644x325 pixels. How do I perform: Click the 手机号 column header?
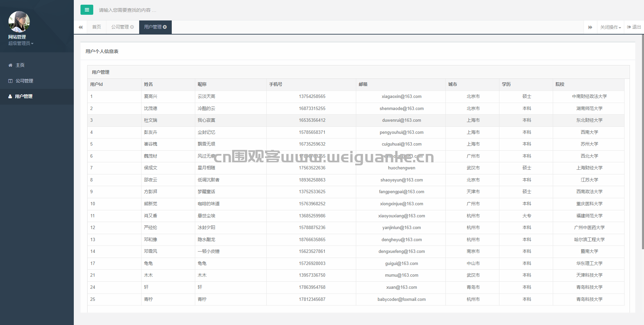point(276,84)
